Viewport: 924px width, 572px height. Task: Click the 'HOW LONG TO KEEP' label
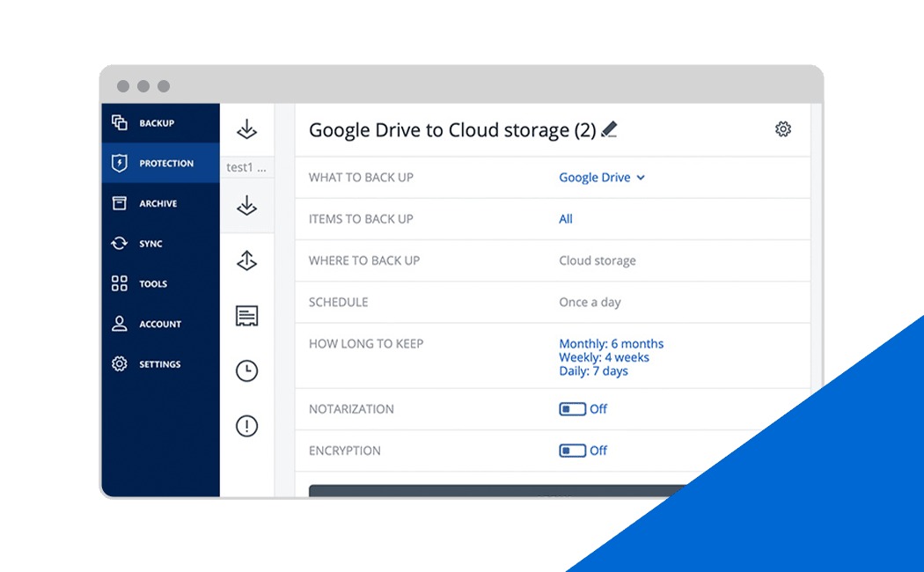tap(366, 343)
